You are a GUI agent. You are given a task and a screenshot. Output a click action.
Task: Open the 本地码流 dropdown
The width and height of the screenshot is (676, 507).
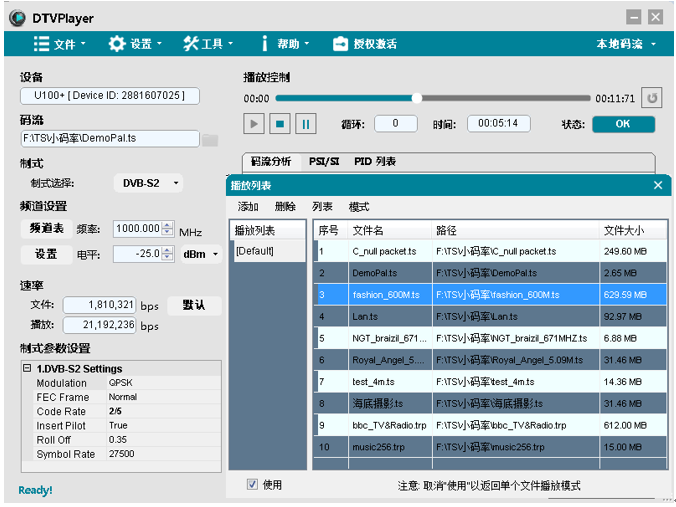click(626, 44)
